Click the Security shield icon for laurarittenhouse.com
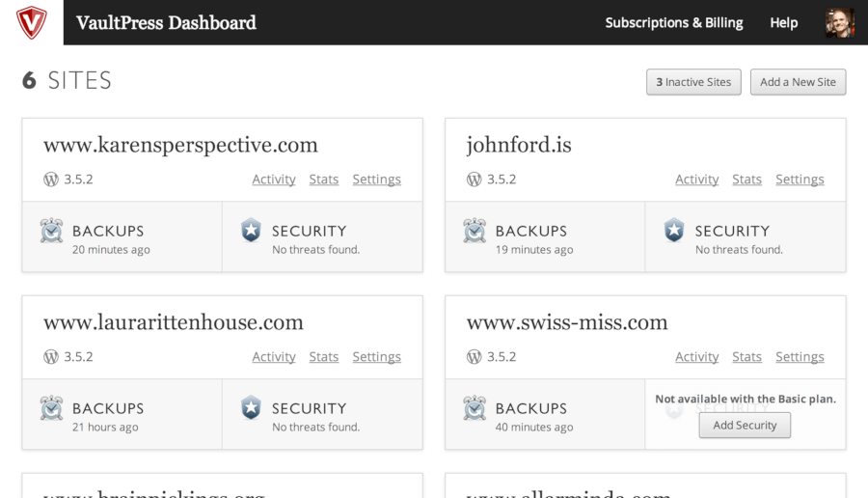This screenshot has width=868, height=498. click(251, 408)
